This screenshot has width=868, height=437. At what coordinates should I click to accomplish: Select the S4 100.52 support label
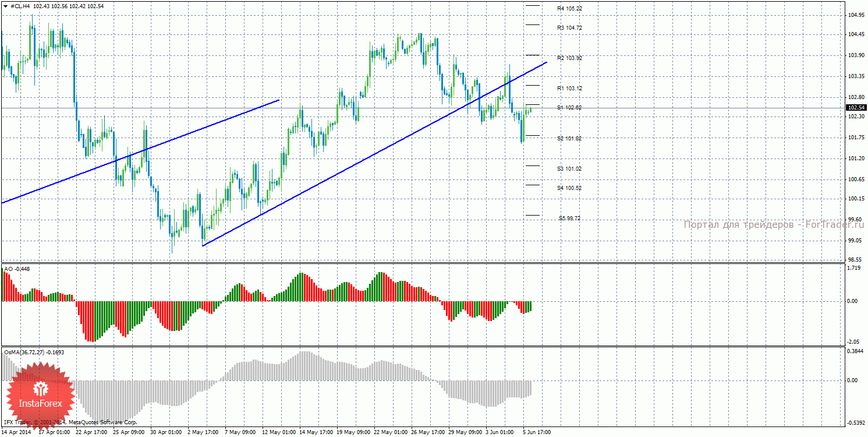[x=569, y=188]
